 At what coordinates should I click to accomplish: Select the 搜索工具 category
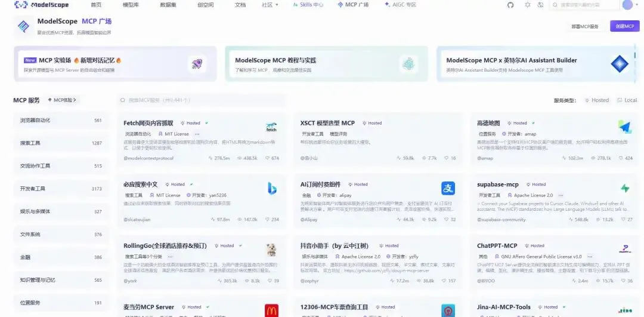click(61, 143)
